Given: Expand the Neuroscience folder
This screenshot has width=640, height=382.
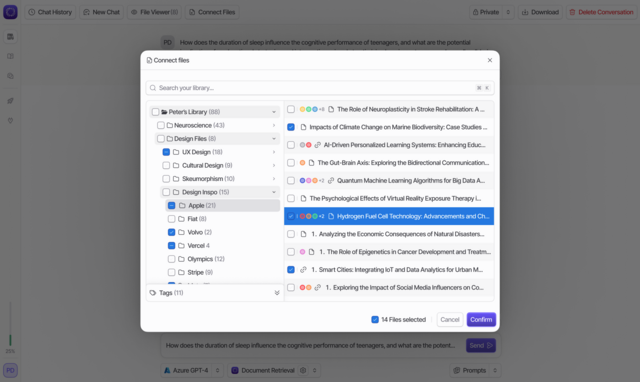Looking at the screenshot, I should pos(274,125).
